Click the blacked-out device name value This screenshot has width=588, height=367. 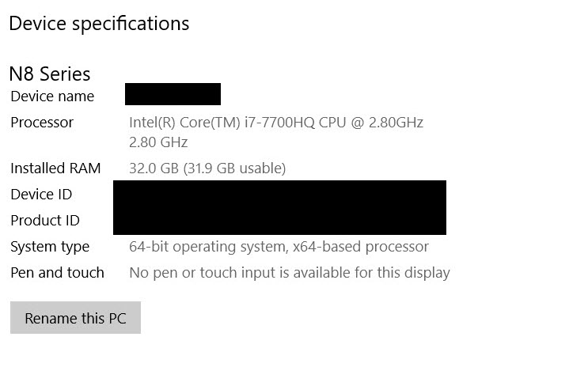click(x=173, y=94)
